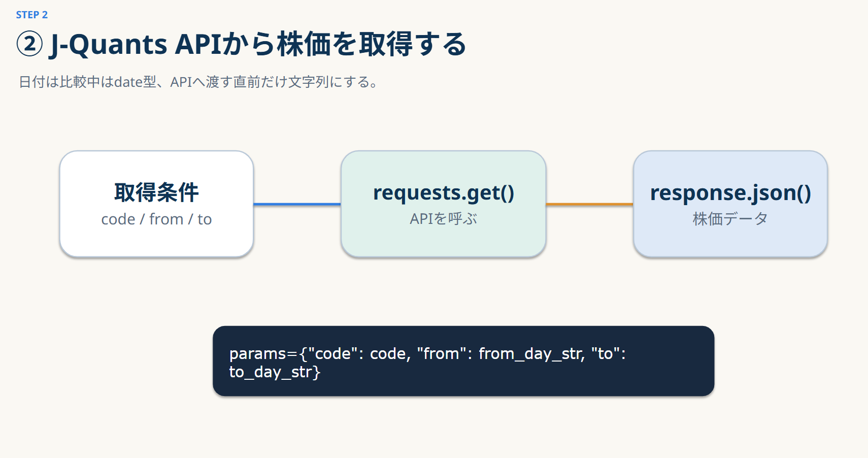Click the "code / from / to" caption
868x458 pixels.
[x=156, y=219]
